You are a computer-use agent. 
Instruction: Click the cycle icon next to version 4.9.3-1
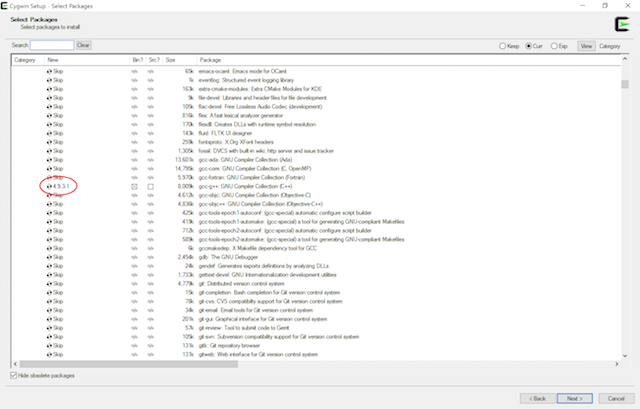coord(48,186)
